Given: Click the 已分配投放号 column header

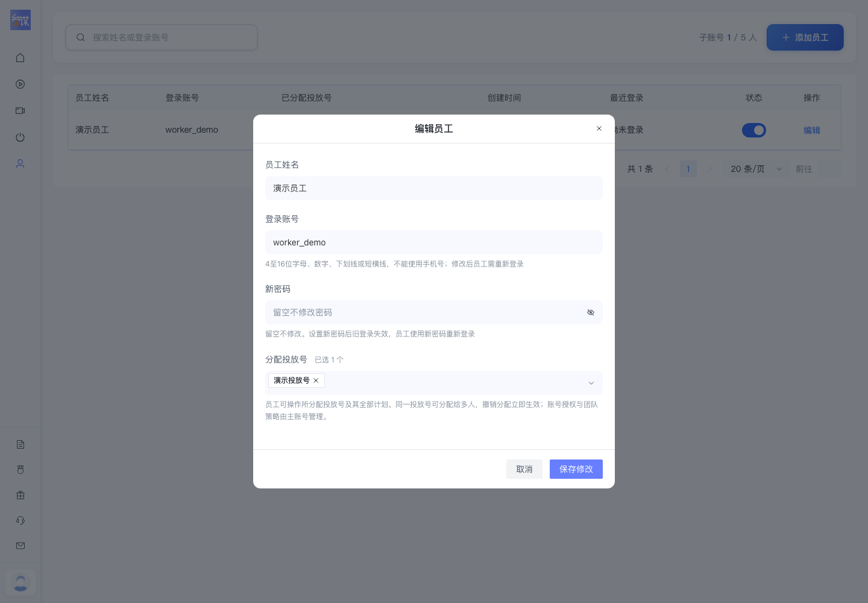Looking at the screenshot, I should click(307, 98).
